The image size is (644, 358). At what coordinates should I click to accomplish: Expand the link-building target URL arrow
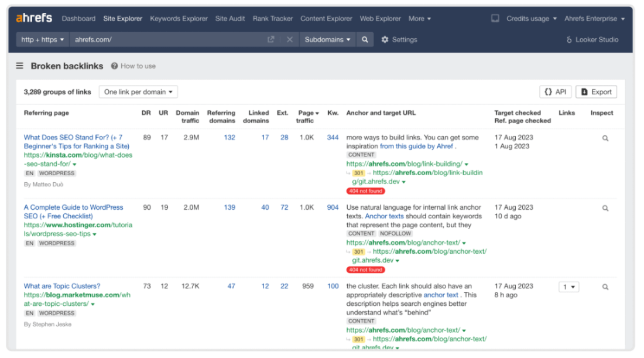[467, 165]
